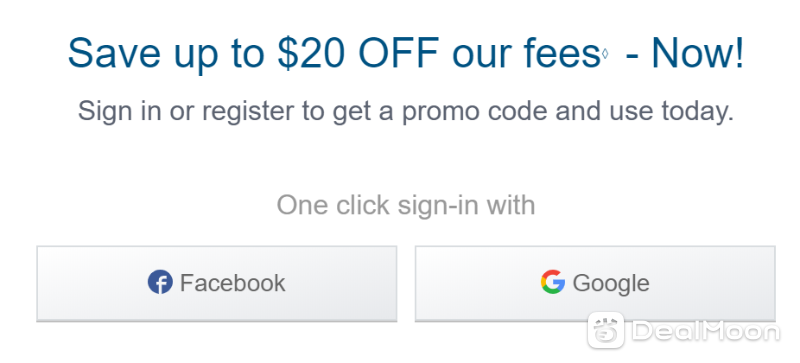This screenshot has height=363, width=800.
Task: Click the Facebook logo icon
Action: [160, 282]
